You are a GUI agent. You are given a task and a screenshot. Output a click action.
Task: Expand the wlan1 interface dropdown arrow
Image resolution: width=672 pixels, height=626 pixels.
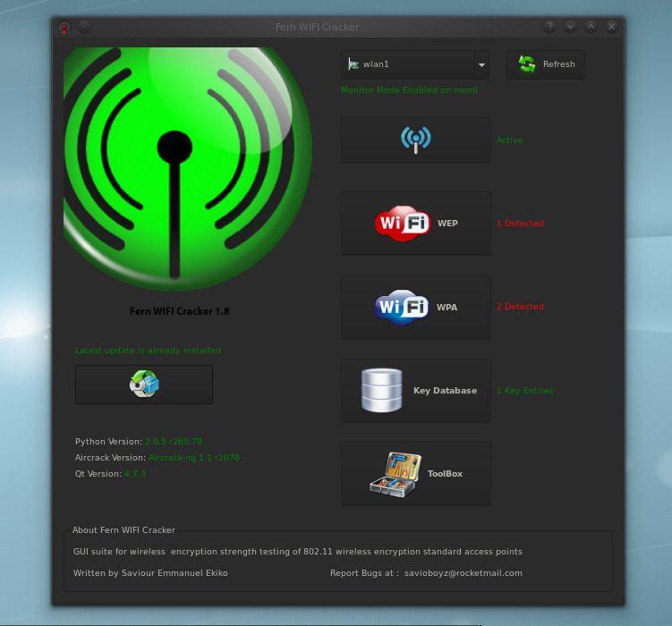point(481,64)
